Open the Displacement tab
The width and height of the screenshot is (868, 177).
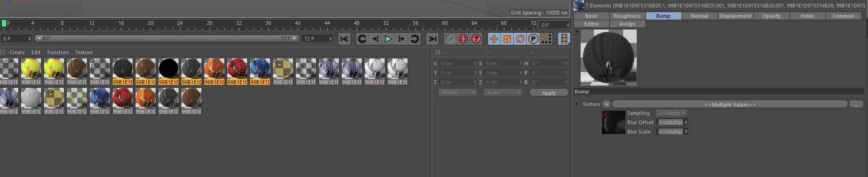(x=735, y=16)
